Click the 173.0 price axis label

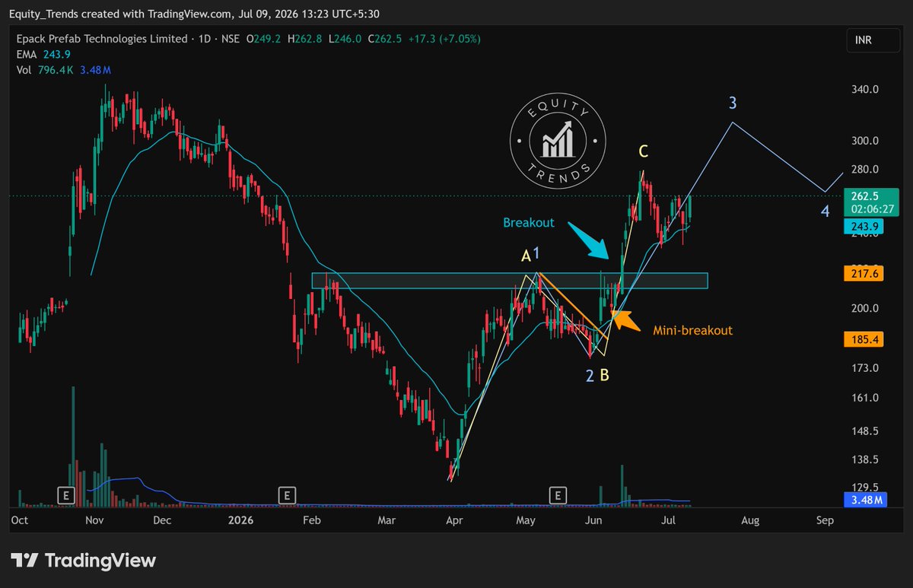click(x=865, y=368)
